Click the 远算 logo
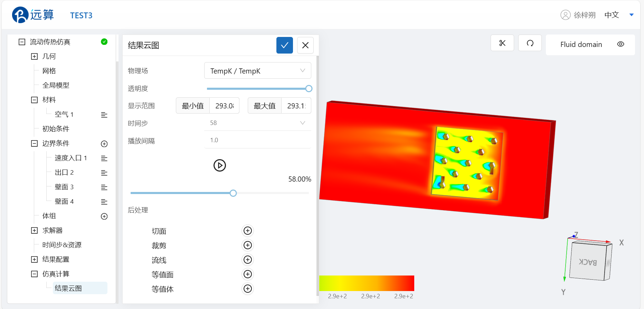This screenshot has width=644, height=309. 33,15
